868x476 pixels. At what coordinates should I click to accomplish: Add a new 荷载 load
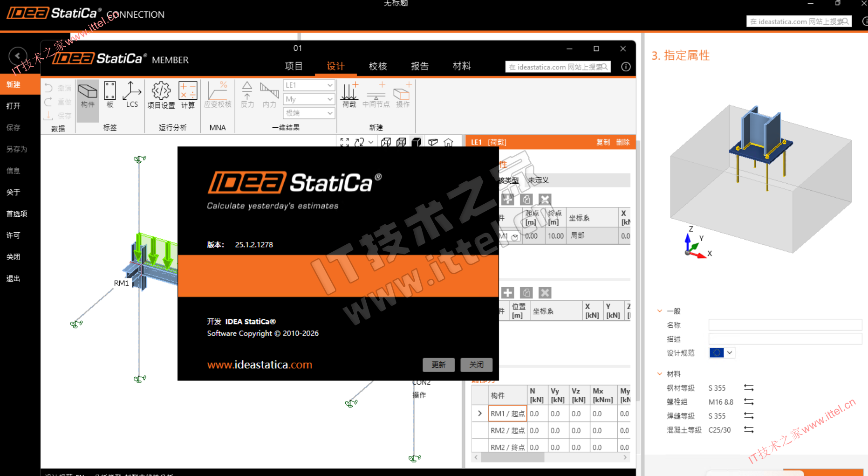click(349, 95)
